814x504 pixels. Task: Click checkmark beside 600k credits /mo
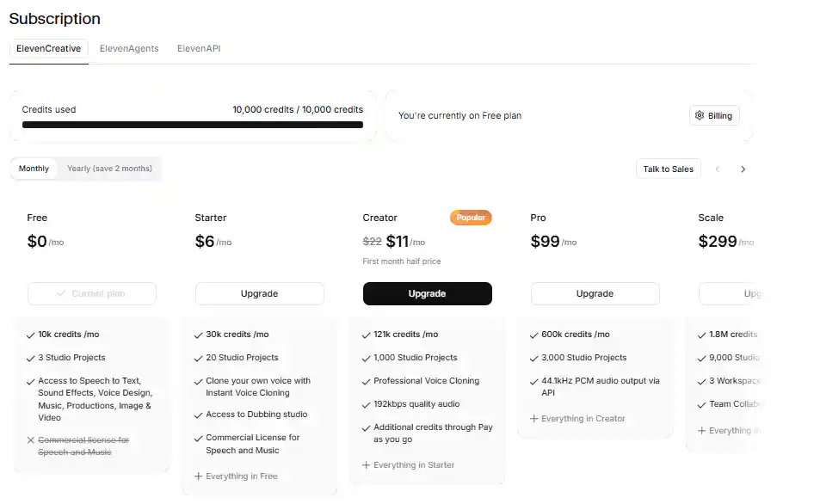point(533,335)
